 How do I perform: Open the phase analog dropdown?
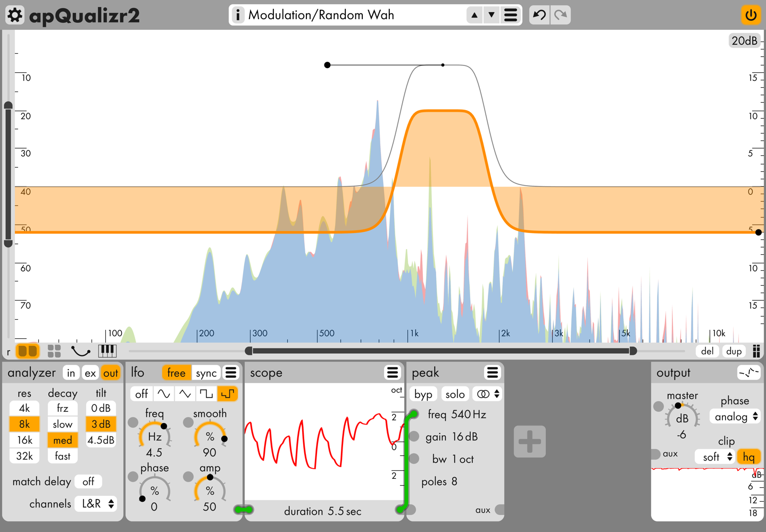735,417
